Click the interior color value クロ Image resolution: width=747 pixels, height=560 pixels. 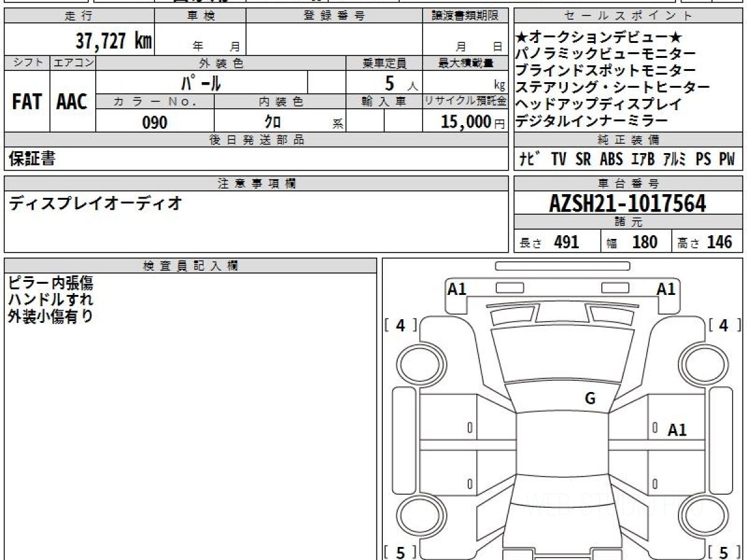click(273, 123)
